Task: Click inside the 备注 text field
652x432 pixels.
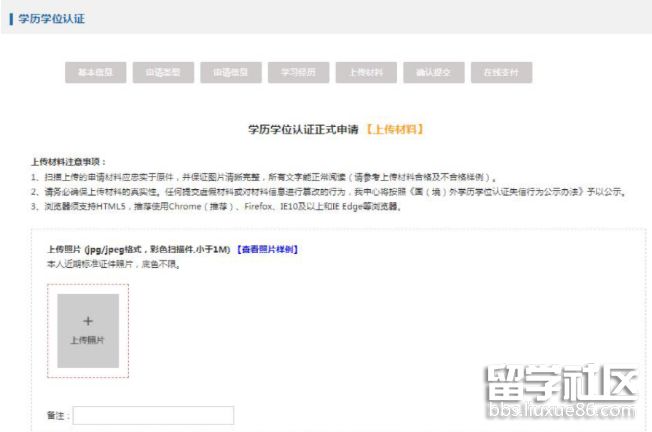Action: click(x=153, y=415)
